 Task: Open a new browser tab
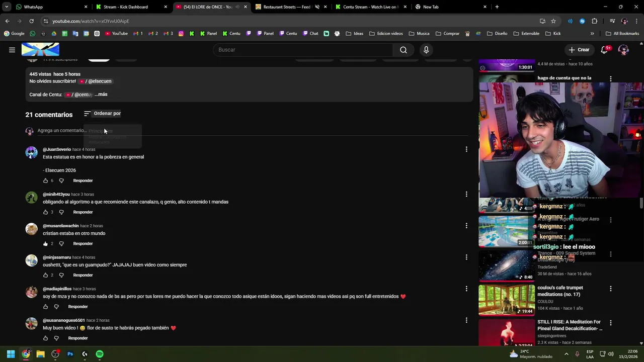497,7
